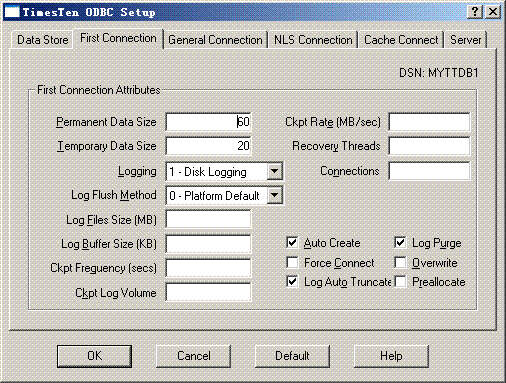The width and height of the screenshot is (506, 383).
Task: Focus the Permanent Data Size field
Action: 208,122
